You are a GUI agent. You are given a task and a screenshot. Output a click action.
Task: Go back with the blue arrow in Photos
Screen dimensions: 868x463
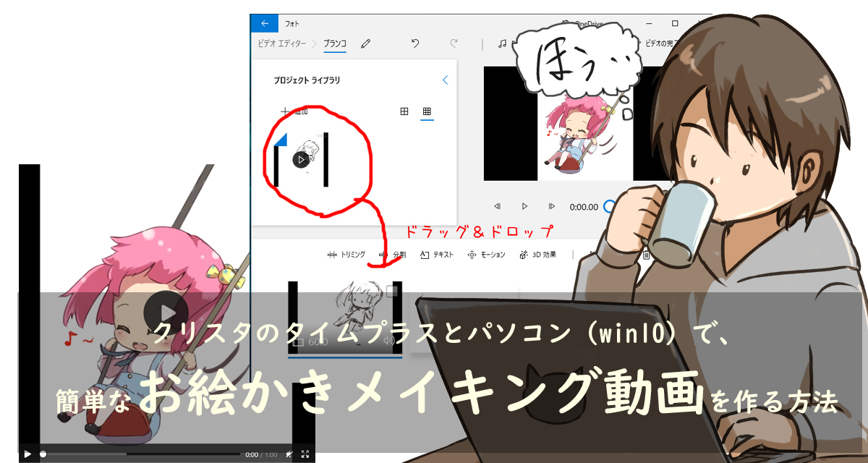(x=264, y=23)
